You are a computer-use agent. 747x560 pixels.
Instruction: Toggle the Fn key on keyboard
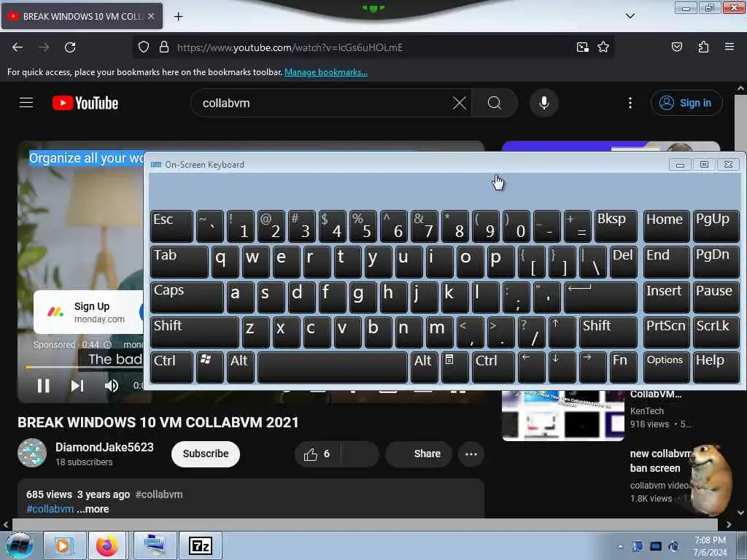tap(623, 367)
